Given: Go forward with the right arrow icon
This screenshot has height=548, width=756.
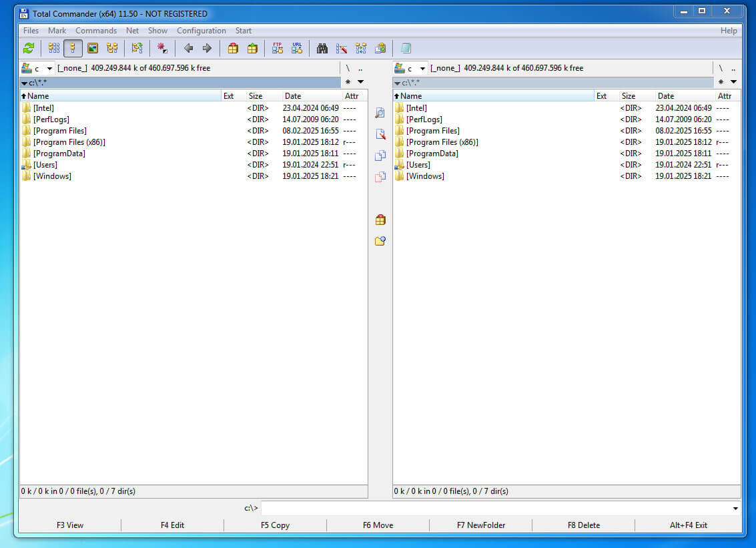Looking at the screenshot, I should pyautogui.click(x=207, y=48).
